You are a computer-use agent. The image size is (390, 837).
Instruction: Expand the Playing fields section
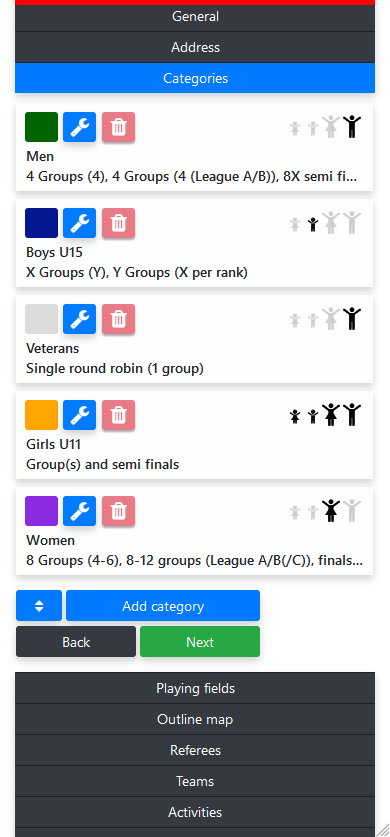[195, 688]
